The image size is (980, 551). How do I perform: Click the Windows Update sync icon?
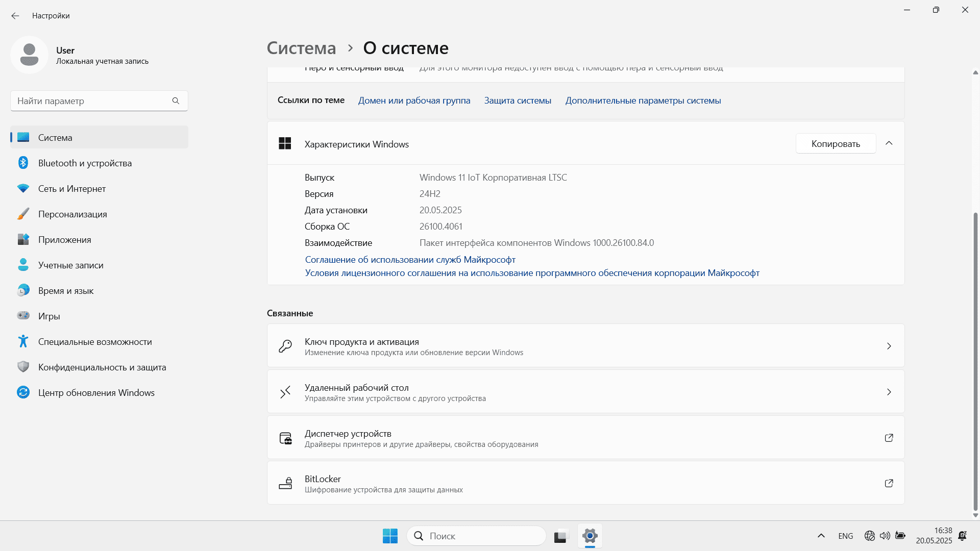23,392
